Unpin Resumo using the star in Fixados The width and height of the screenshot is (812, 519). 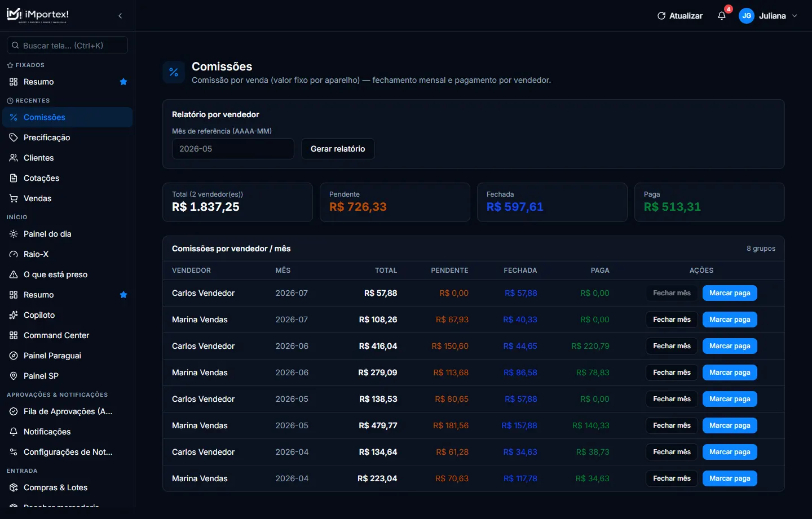tap(123, 82)
